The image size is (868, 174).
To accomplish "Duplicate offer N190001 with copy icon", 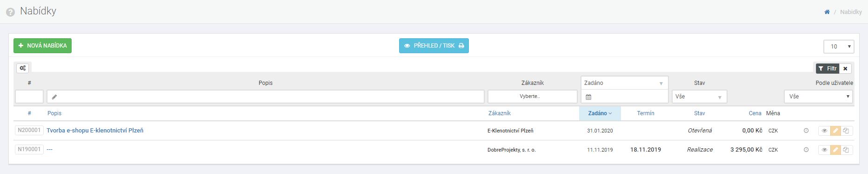I will point(846,150).
